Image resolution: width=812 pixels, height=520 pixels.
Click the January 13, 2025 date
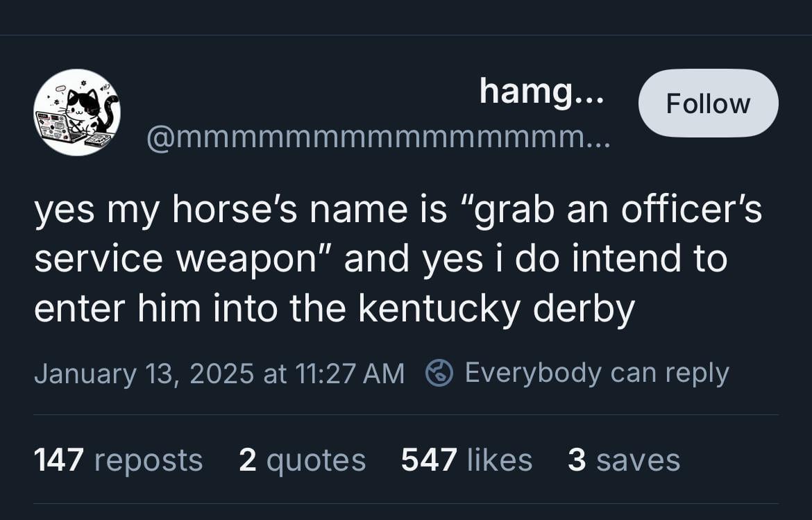tap(143, 374)
